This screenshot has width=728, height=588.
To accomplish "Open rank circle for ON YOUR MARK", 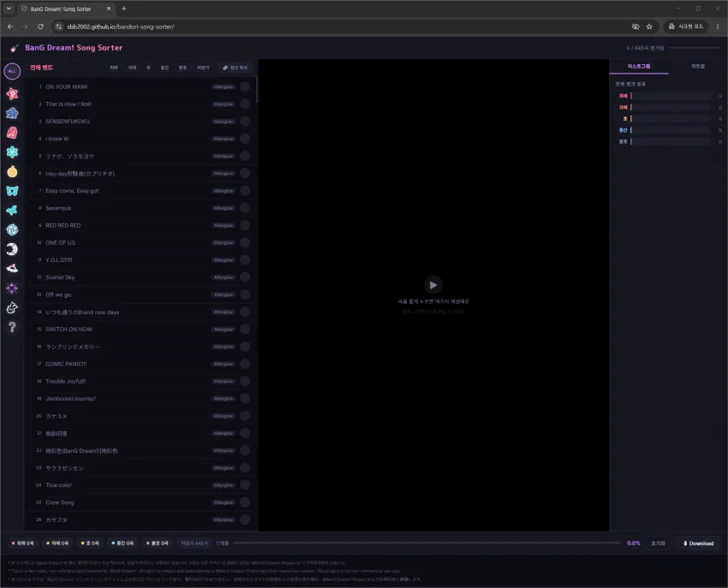I will coord(245,86).
